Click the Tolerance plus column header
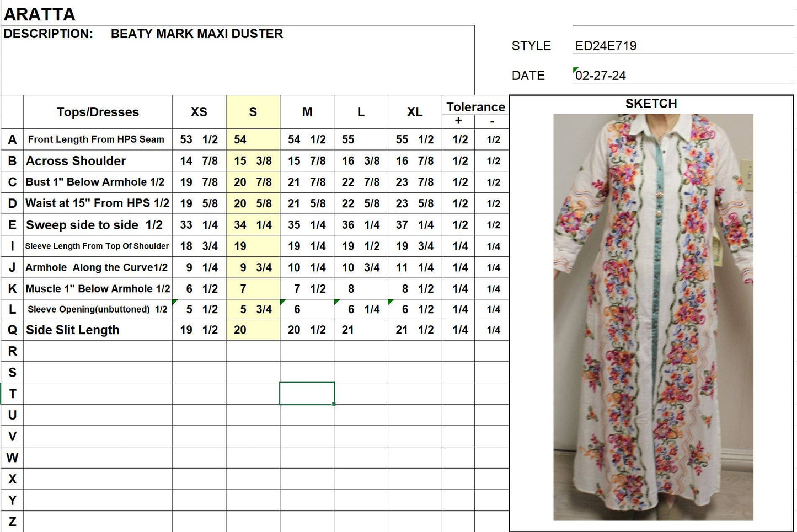 pos(458,121)
